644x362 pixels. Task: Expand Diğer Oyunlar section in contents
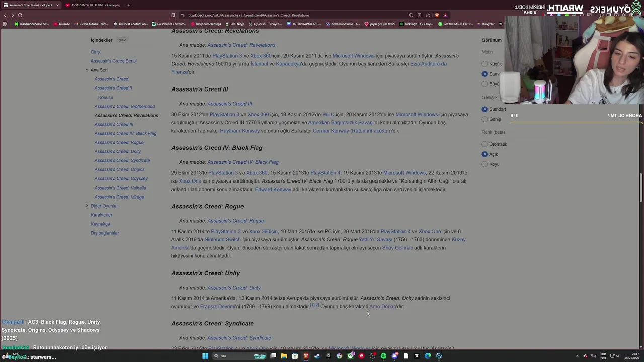click(87, 206)
